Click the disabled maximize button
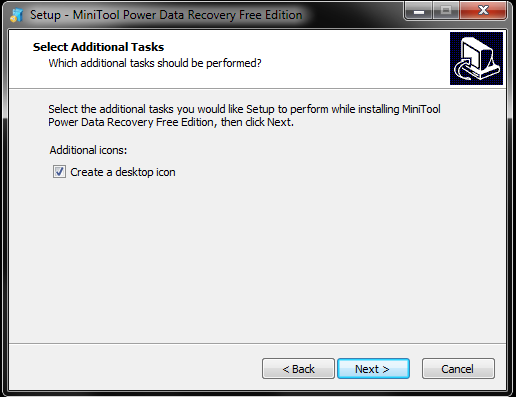Image resolution: width=516 pixels, height=397 pixels. pos(446,11)
